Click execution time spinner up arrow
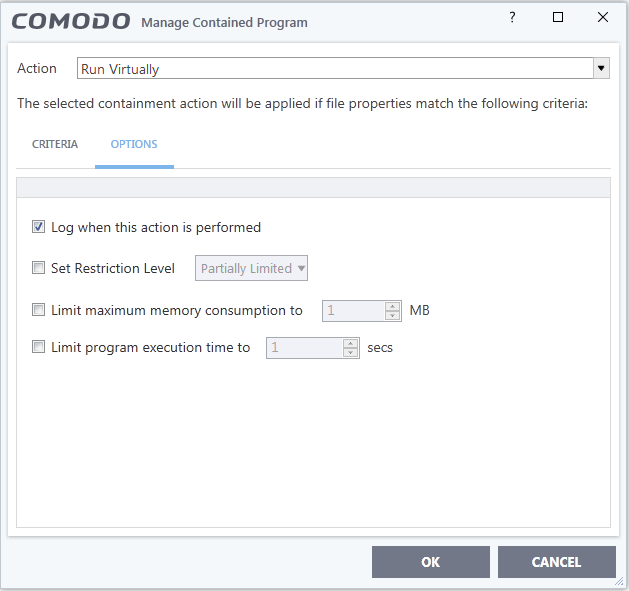629x591 pixels. pyautogui.click(x=350, y=343)
